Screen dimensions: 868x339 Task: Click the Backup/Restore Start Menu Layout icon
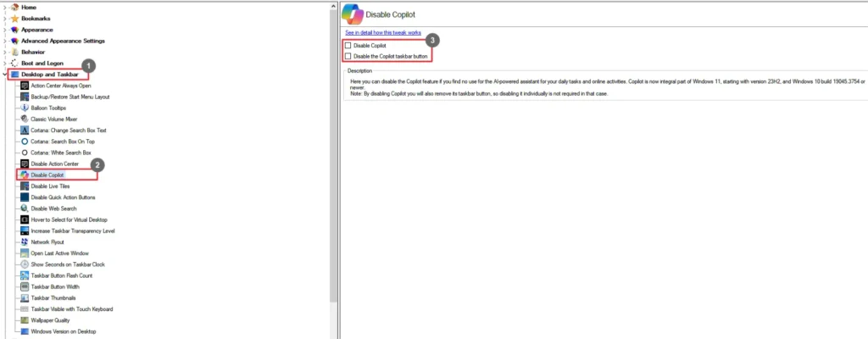pyautogui.click(x=25, y=97)
